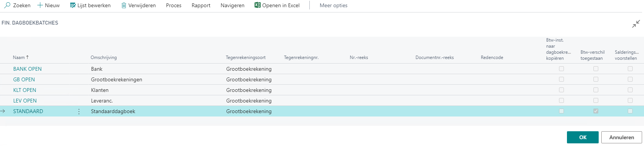Open the STANDAARD batch link
Image resolution: width=644 pixels, height=146 pixels.
(28, 111)
